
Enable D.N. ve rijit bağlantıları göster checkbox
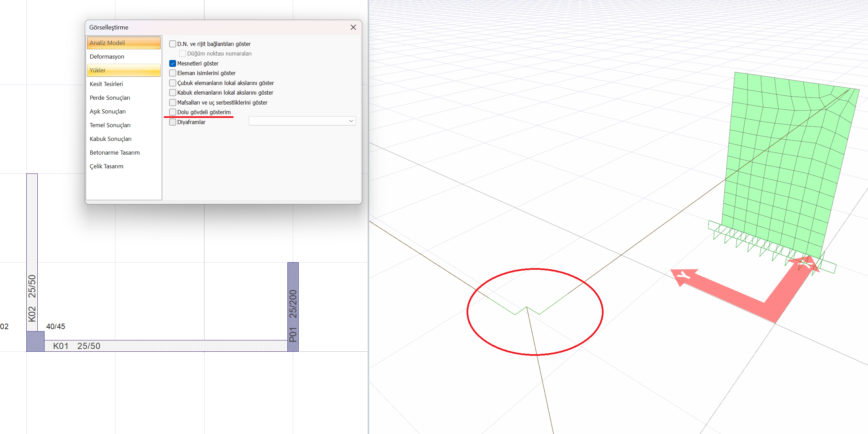(173, 44)
